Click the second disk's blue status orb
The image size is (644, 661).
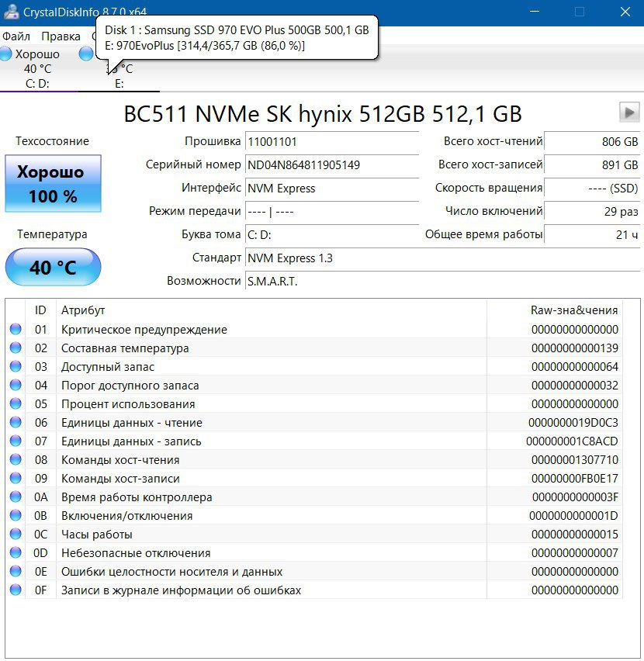(x=86, y=54)
